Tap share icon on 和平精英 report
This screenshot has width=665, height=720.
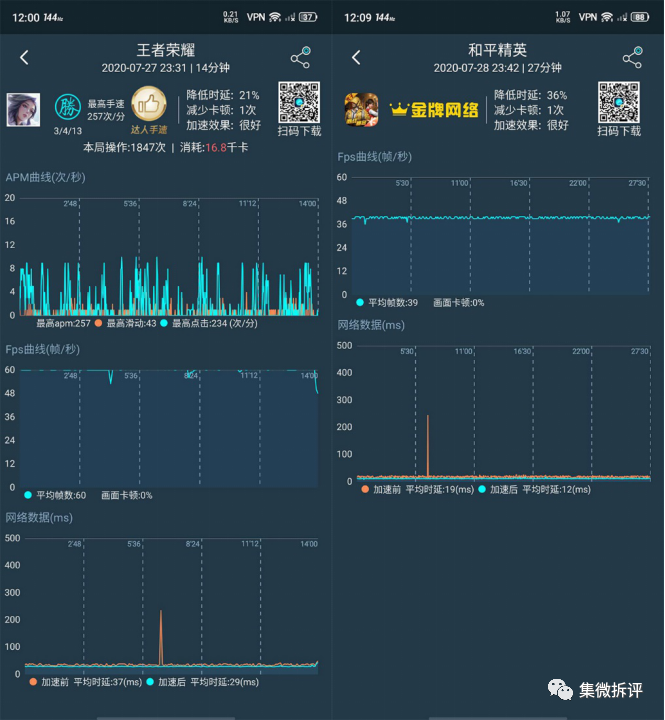[x=633, y=57]
